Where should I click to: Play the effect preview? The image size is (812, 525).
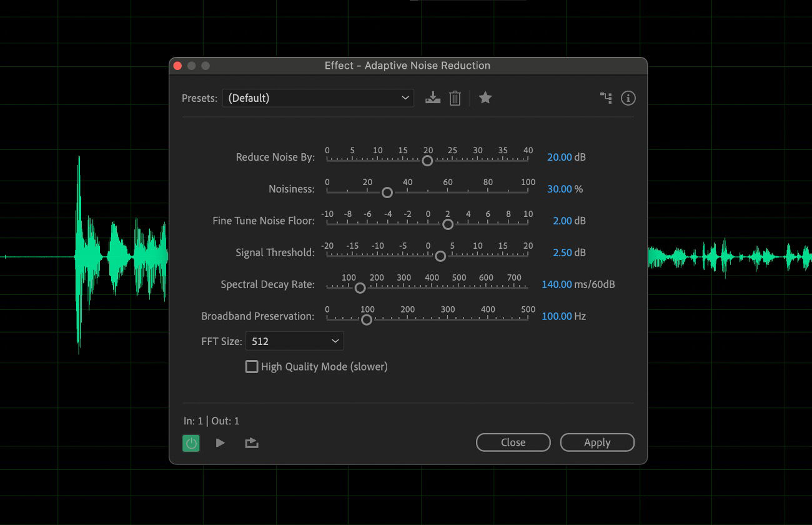pyautogui.click(x=220, y=442)
